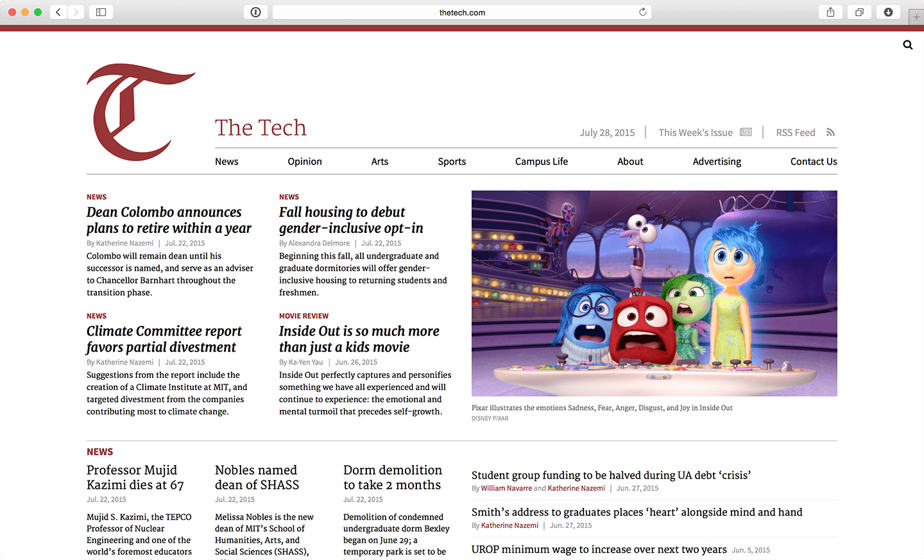The image size is (924, 560).
Task: Open the News section menu
Action: pos(227,162)
